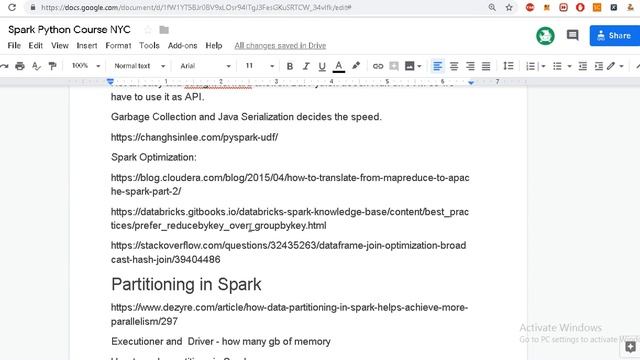640x360 pixels.
Task: Select justify alignment
Action: 486,66
